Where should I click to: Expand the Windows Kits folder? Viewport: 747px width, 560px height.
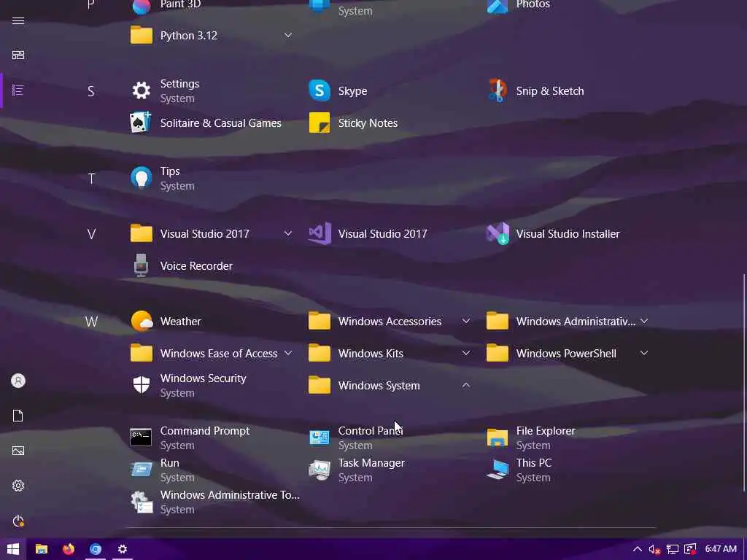(390, 354)
